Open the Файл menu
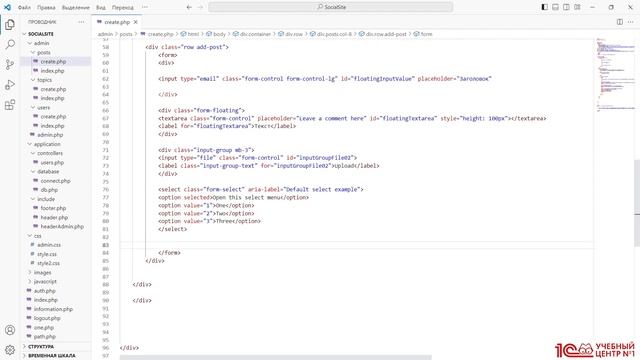 coord(24,7)
